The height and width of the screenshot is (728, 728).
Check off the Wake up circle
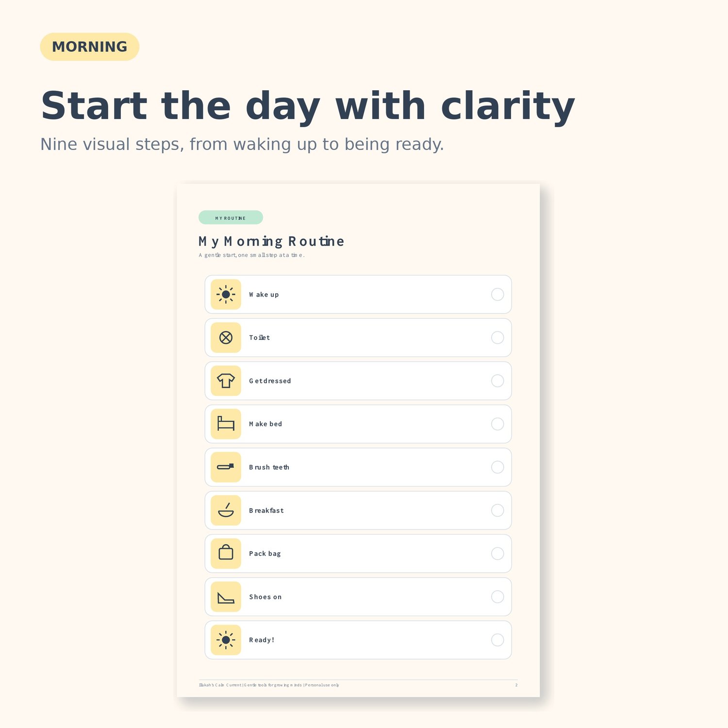pos(497,294)
